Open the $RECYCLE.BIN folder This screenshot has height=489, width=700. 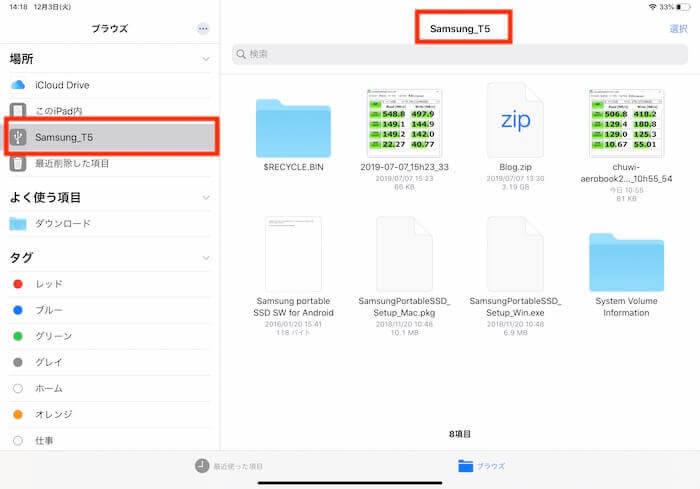coord(293,128)
